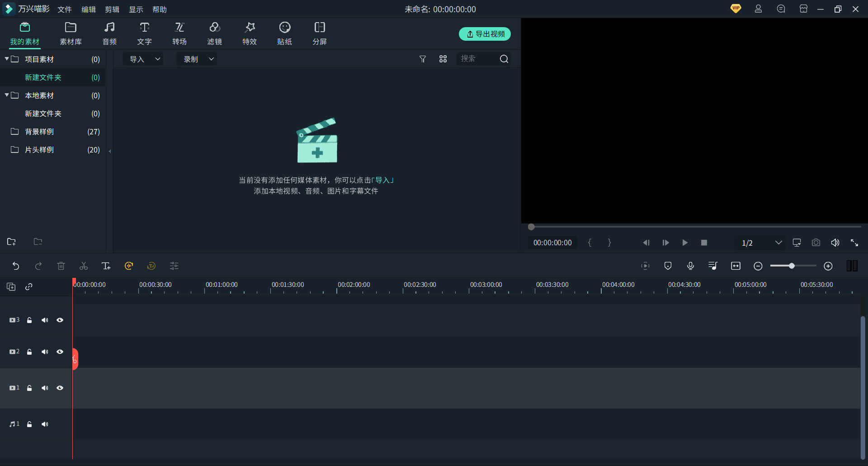This screenshot has width=868, height=466.
Task: Switch to the 素材库 tab
Action: (71, 33)
